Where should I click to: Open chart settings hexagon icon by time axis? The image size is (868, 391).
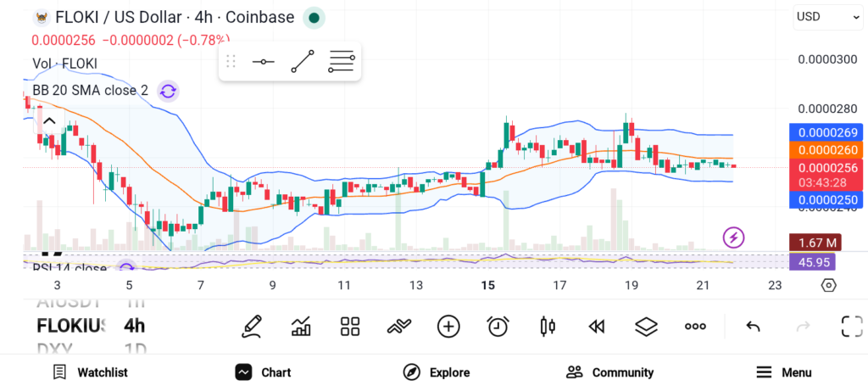tap(829, 285)
